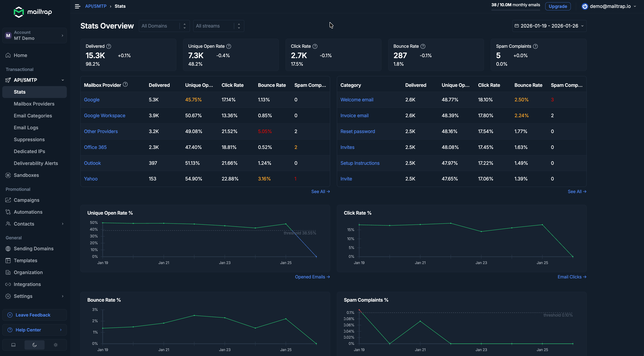Click the Mailtrap logo
Viewport: 644px width, 356px height.
pyautogui.click(x=33, y=12)
